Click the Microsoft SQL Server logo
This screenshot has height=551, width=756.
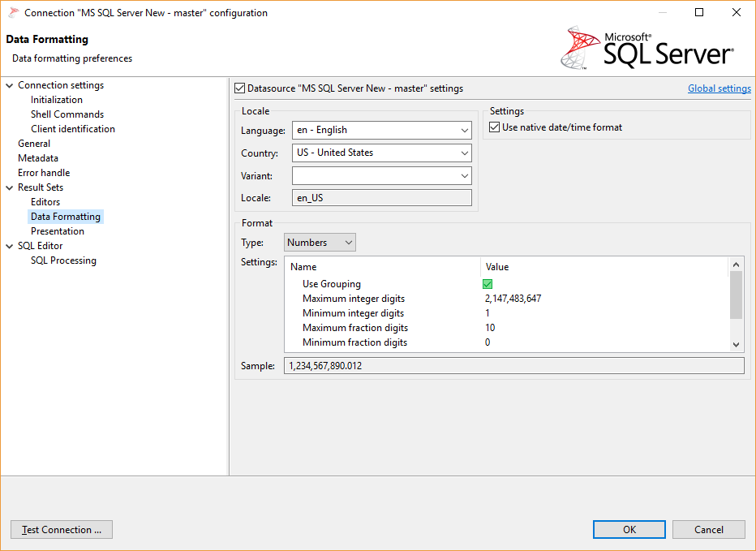[649, 49]
